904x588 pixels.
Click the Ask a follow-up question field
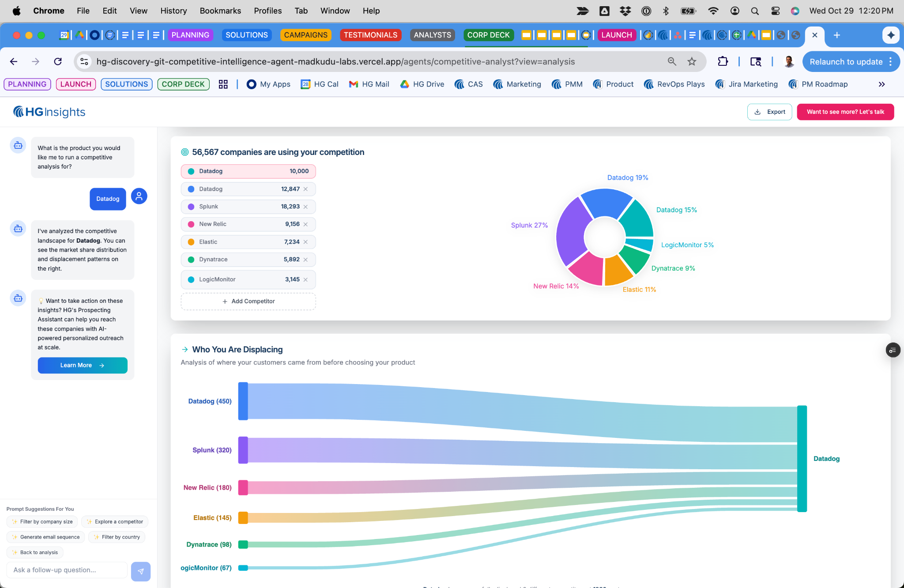[67, 570]
